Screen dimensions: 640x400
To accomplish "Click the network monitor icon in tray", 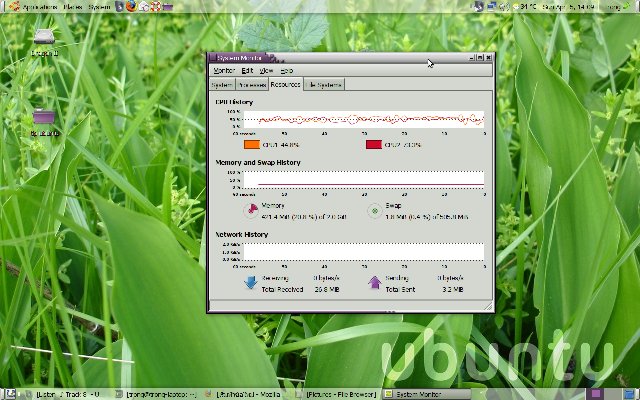I will (492, 7).
